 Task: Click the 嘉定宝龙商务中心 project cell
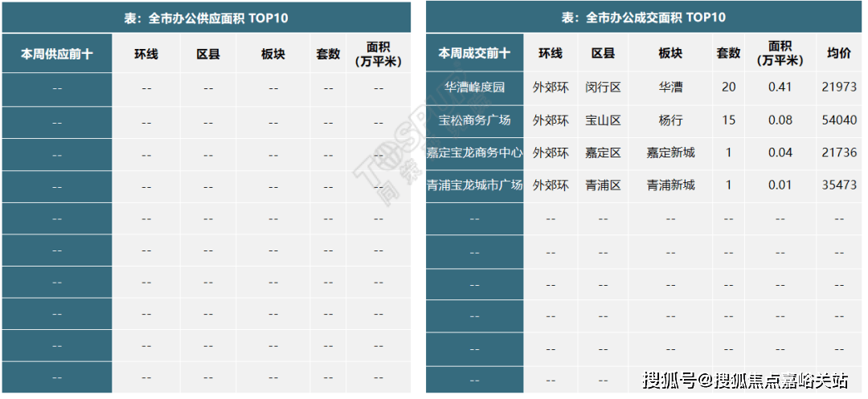coord(474,153)
